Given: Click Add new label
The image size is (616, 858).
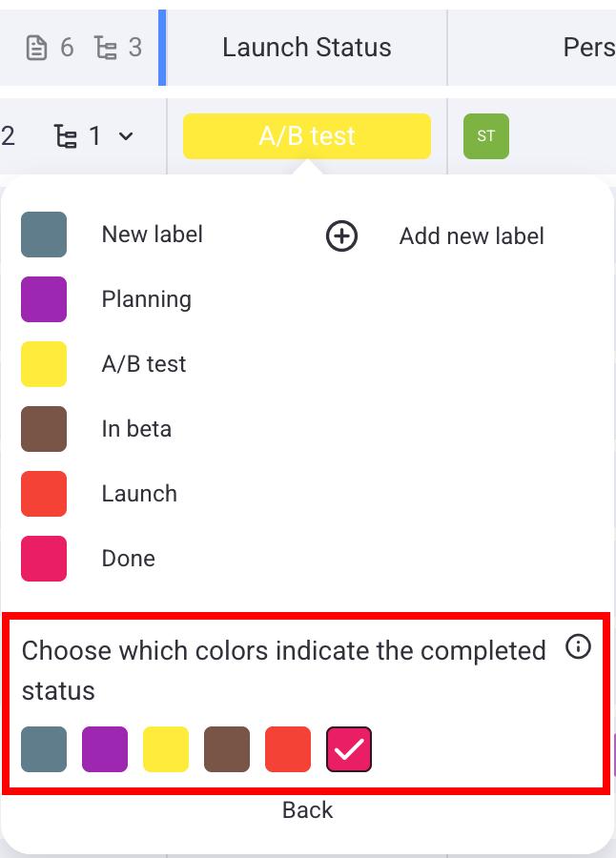Looking at the screenshot, I should (471, 236).
